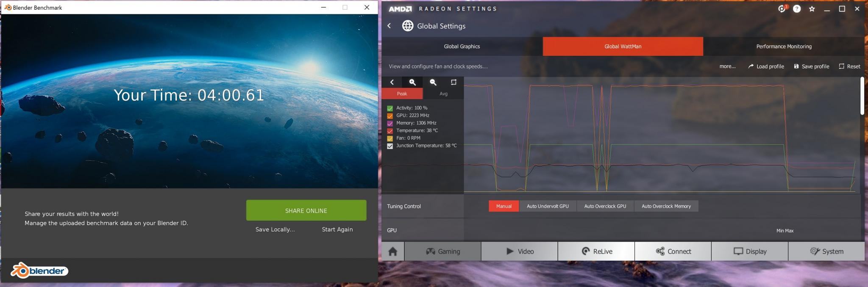Open Radeon notifications icon with badge
This screenshot has width=868, height=287.
pyautogui.click(x=782, y=8)
